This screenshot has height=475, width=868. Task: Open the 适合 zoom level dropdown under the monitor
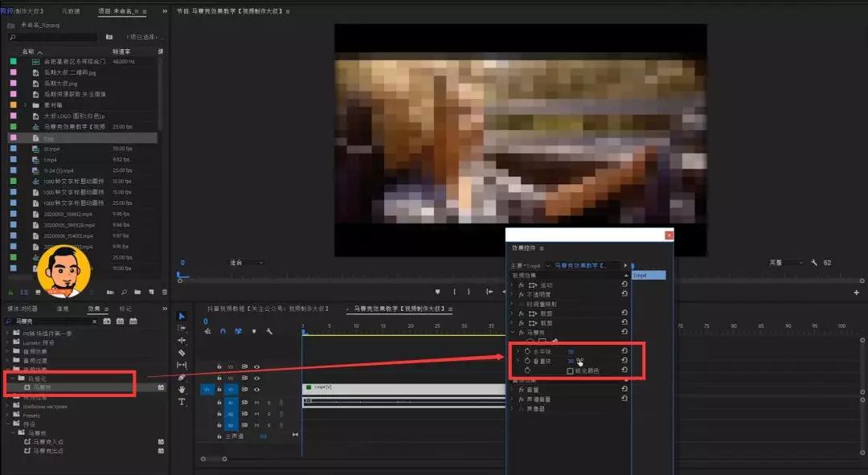point(247,262)
